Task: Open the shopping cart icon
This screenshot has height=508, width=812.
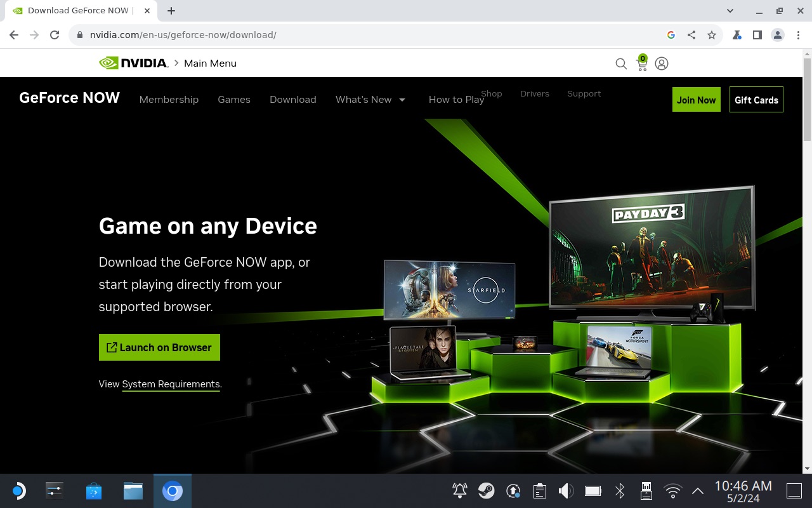Action: [642, 63]
